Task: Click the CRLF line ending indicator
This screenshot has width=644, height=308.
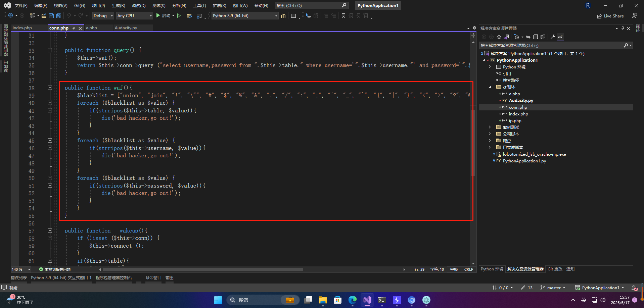Action: click(468, 269)
